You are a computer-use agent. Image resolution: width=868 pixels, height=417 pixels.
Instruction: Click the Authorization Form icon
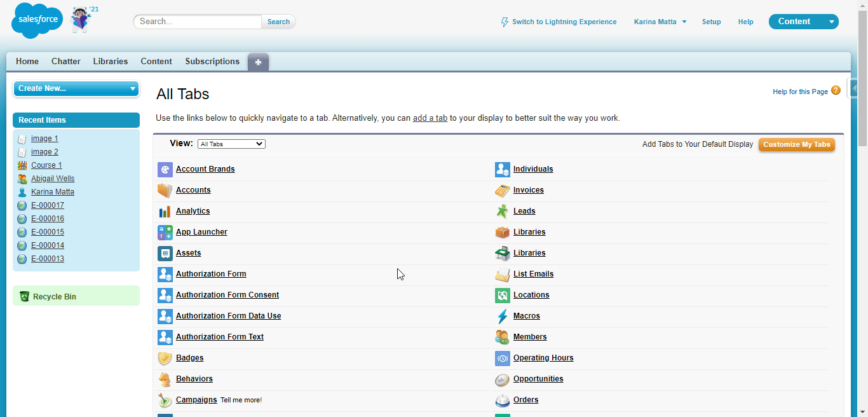(165, 274)
